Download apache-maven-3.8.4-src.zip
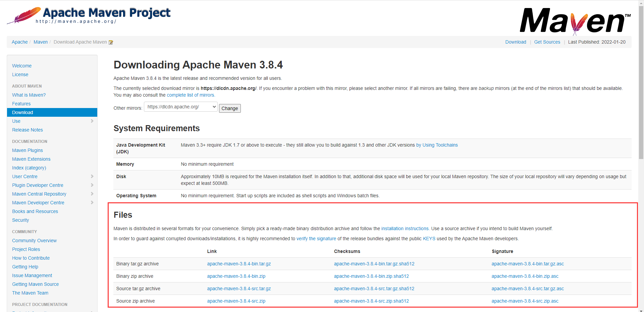 236,301
